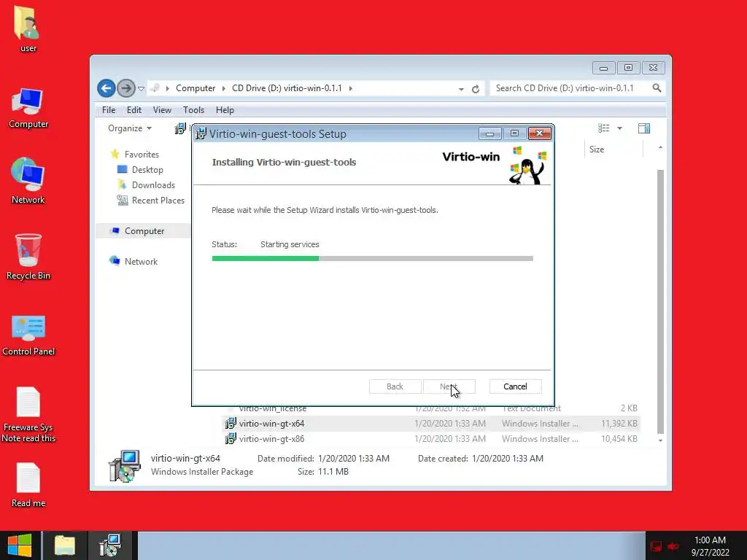
Task: Select Downloads under Favorites
Action: [x=153, y=184]
